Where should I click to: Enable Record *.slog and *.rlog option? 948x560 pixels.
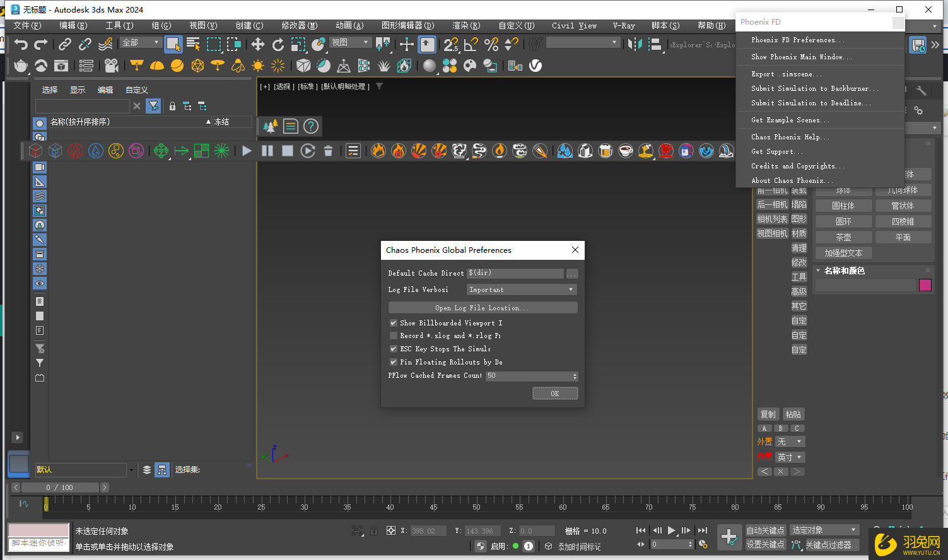click(393, 335)
